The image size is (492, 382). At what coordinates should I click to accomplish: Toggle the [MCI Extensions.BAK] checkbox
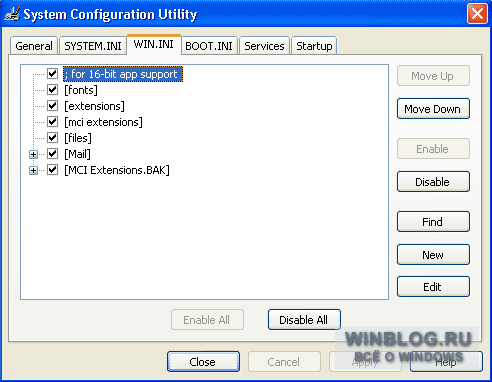(52, 169)
